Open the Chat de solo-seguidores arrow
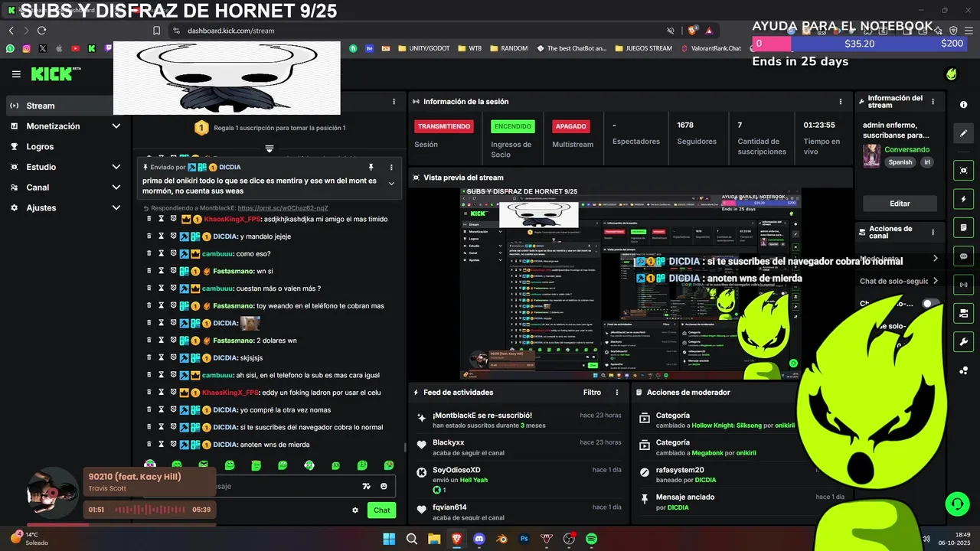Viewport: 980px width, 551px height. (x=935, y=281)
